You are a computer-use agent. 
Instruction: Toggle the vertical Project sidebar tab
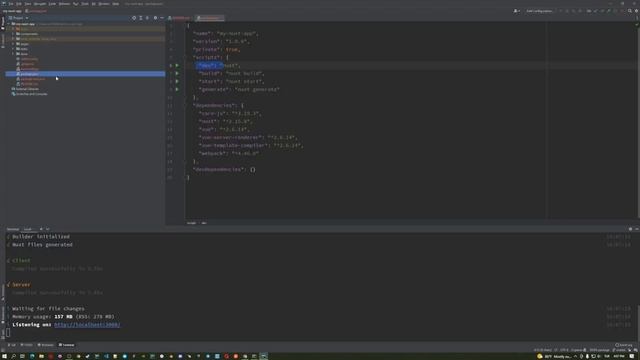coord(2,23)
